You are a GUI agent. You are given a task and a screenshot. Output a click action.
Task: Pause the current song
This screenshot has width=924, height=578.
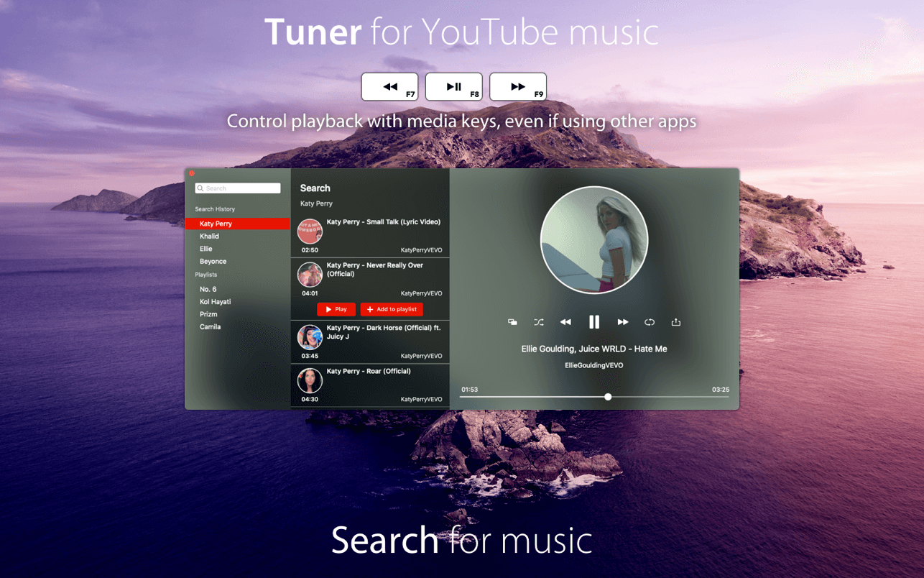point(594,322)
